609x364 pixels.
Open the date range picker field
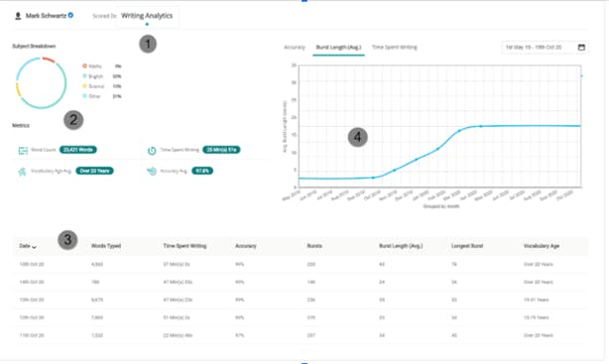pos(545,48)
